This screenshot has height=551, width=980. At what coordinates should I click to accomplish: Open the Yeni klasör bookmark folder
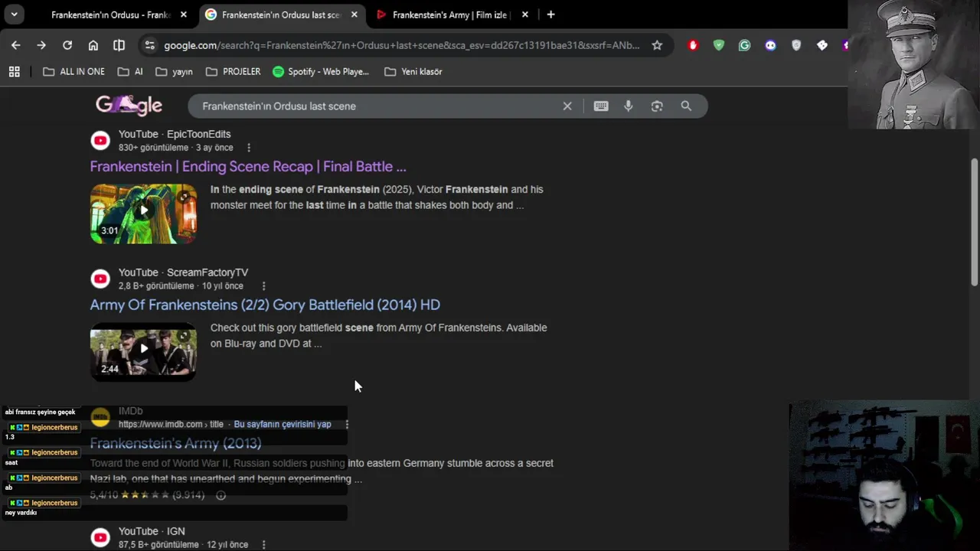413,71
